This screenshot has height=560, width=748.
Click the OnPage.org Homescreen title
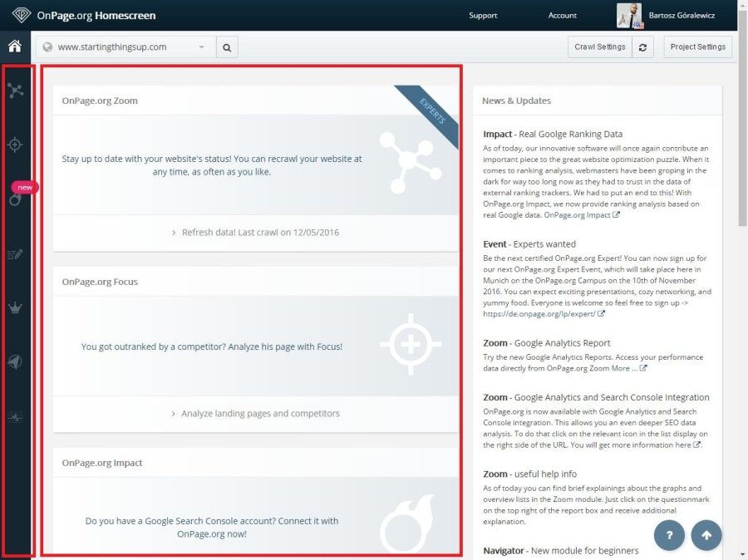click(96, 15)
